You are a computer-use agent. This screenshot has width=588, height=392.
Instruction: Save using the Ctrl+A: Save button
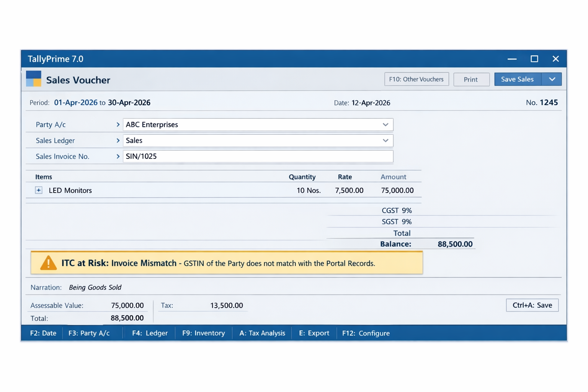click(532, 305)
